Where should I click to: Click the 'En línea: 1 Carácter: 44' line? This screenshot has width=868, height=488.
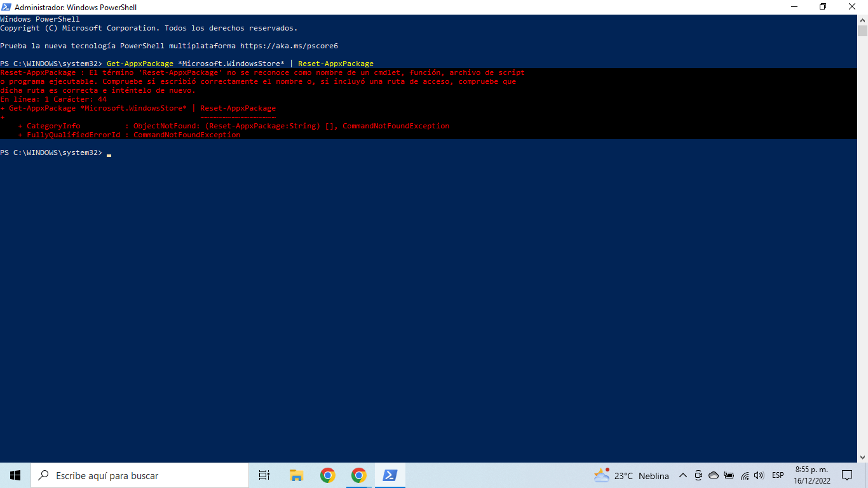tap(53, 99)
